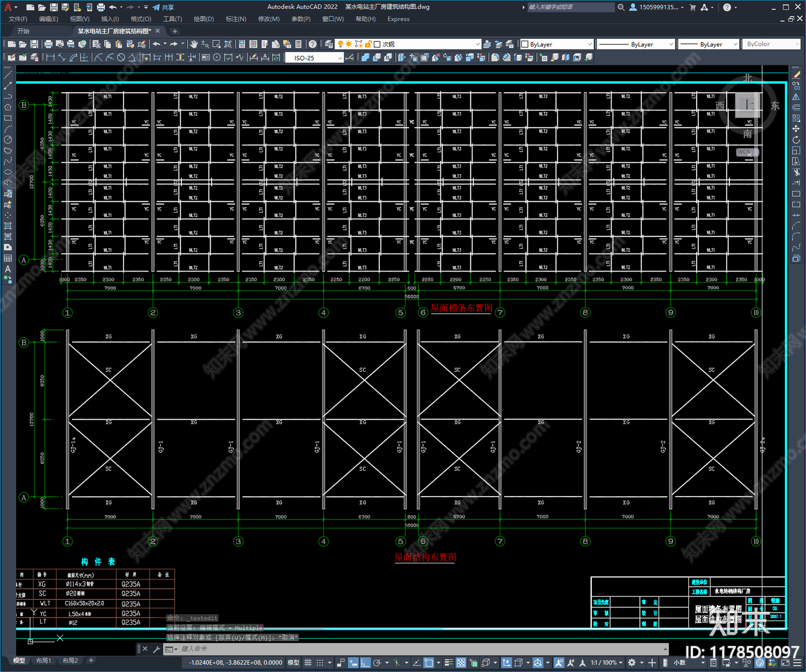
Task: Open the Autodesk App Store cart icon
Action: [x=693, y=7]
